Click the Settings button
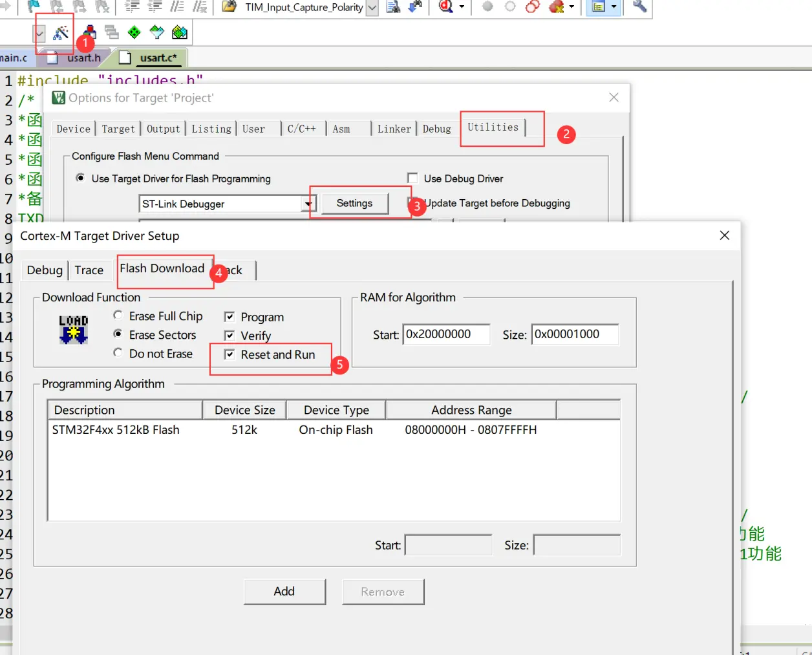This screenshot has height=655, width=812. 354,204
